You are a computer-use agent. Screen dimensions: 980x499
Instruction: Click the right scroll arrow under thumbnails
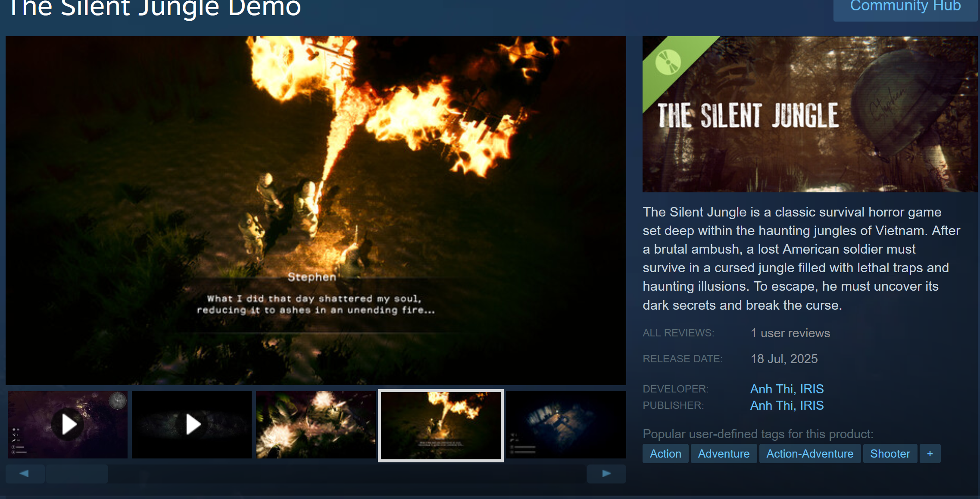coord(606,474)
